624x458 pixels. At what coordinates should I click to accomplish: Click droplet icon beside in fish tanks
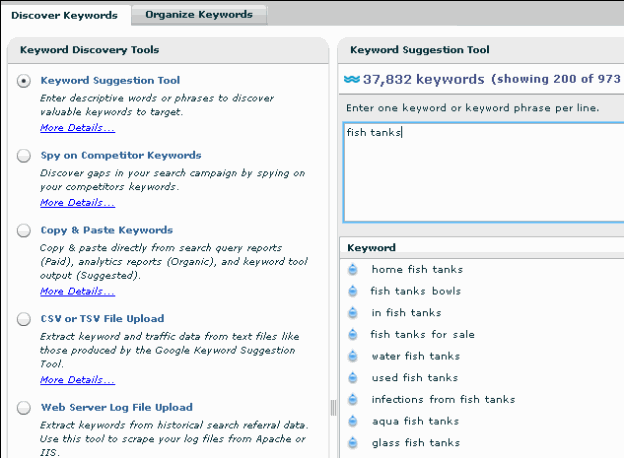pyautogui.click(x=352, y=313)
